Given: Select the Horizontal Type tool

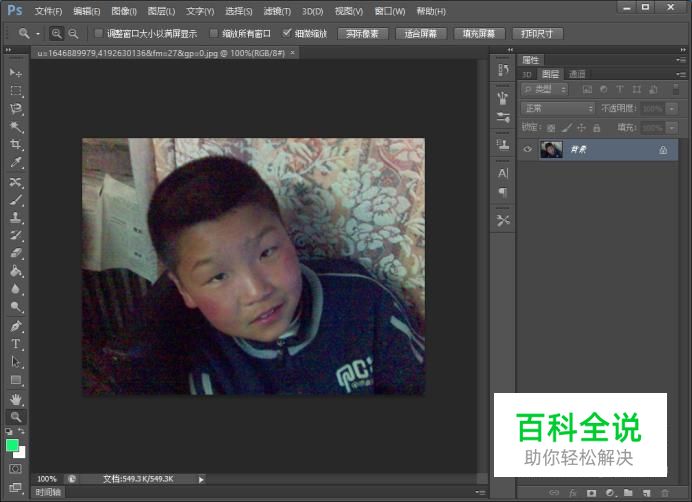Looking at the screenshot, I should 16,344.
